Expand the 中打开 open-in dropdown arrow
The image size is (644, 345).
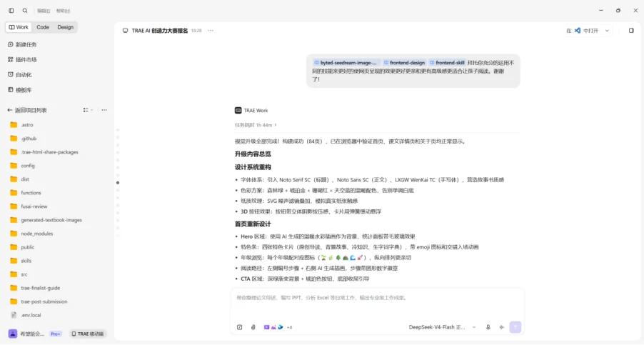point(607,31)
